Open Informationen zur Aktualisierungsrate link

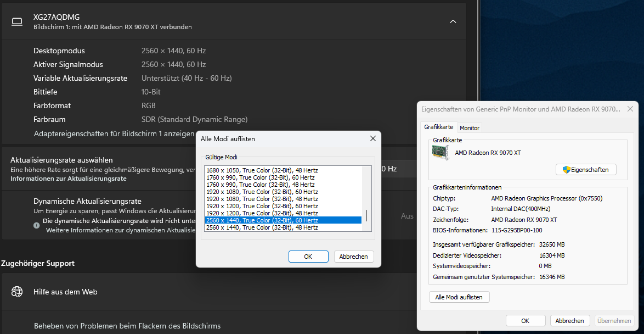coord(68,179)
